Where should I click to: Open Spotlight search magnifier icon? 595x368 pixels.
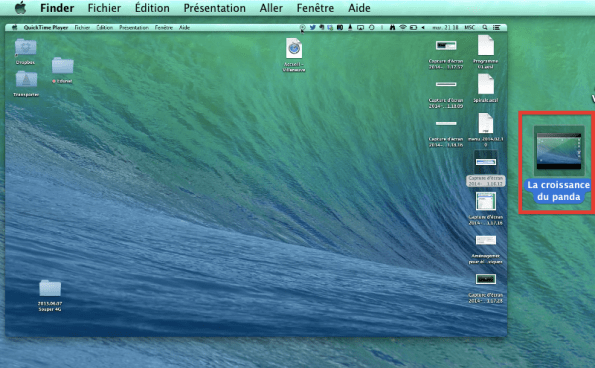point(485,27)
